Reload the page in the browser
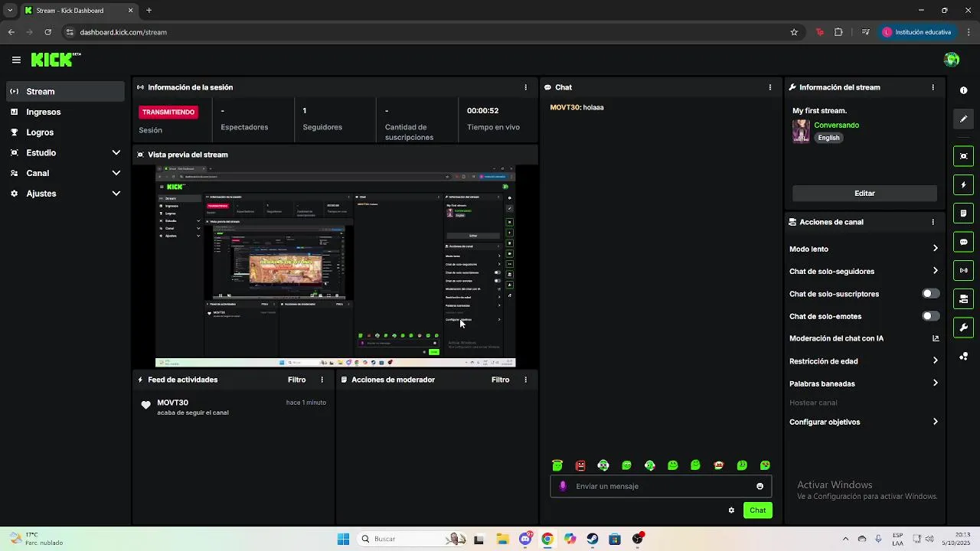The image size is (980, 551). [47, 32]
